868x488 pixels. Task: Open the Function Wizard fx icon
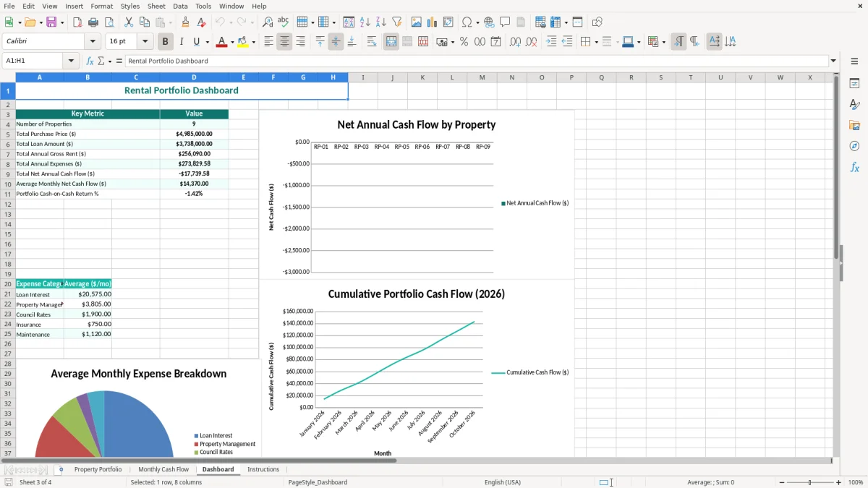click(x=90, y=61)
